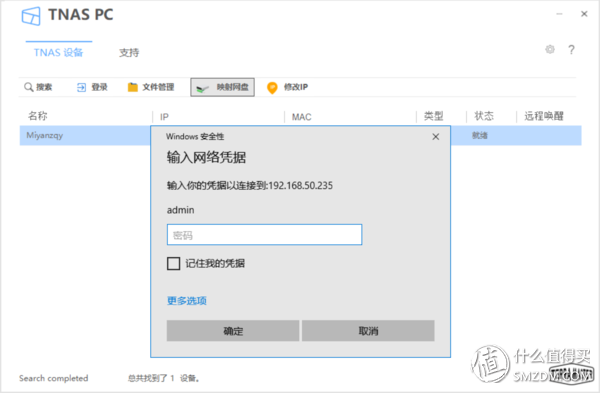Select the Miyanzqy device row
The image size is (600, 393).
(300, 135)
